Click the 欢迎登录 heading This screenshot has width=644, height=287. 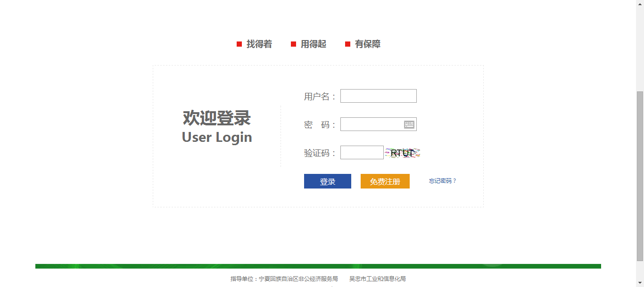(x=216, y=118)
